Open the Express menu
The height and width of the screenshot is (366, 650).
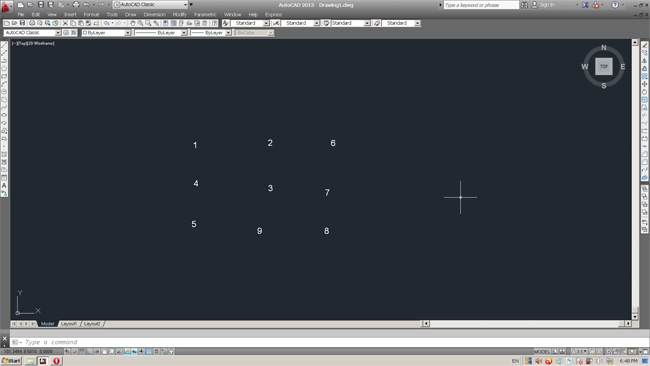click(x=274, y=15)
